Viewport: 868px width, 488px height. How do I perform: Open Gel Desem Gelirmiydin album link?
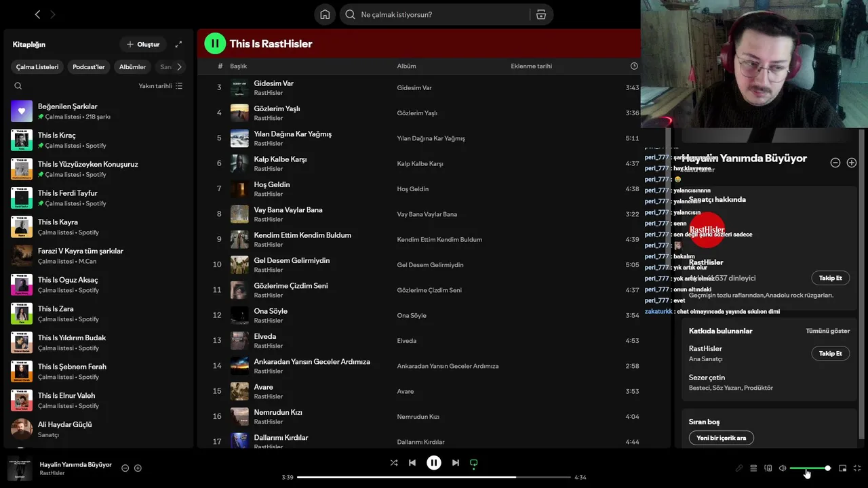pos(430,265)
